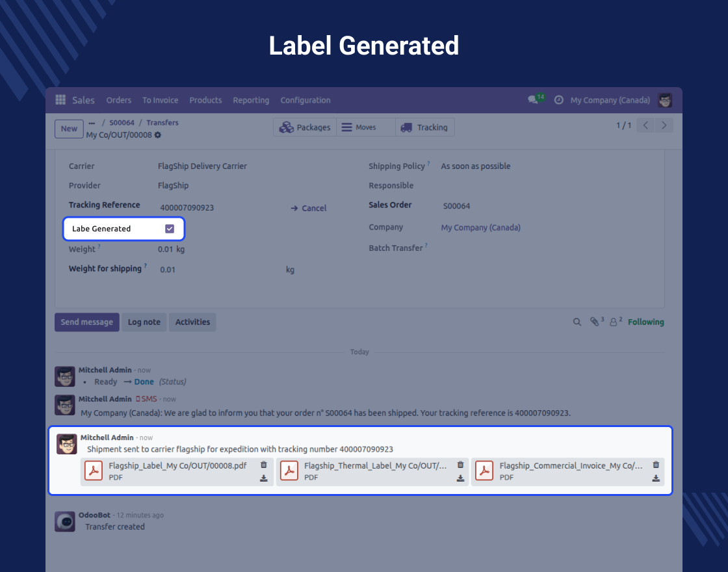Screen dimensions: 728x572
Task: Open the Configuration menu
Action: point(305,100)
